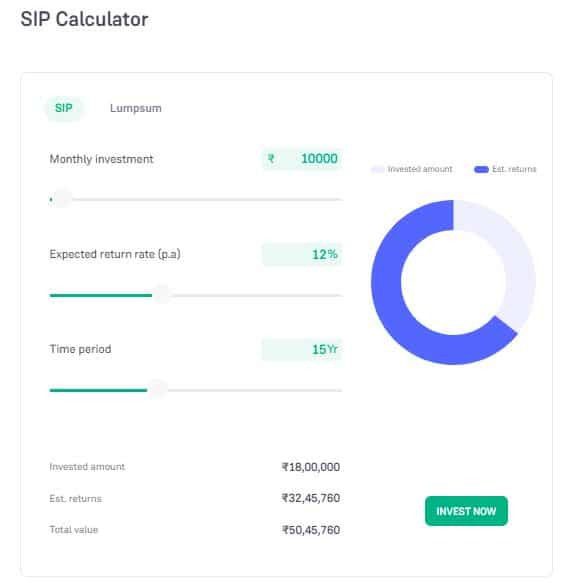
Task: Click the estimated returns value ₹32,45,760
Action: 311,498
